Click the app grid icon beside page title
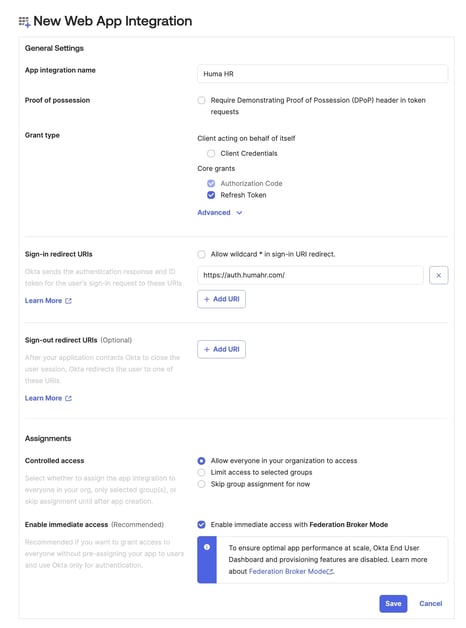 [x=24, y=22]
